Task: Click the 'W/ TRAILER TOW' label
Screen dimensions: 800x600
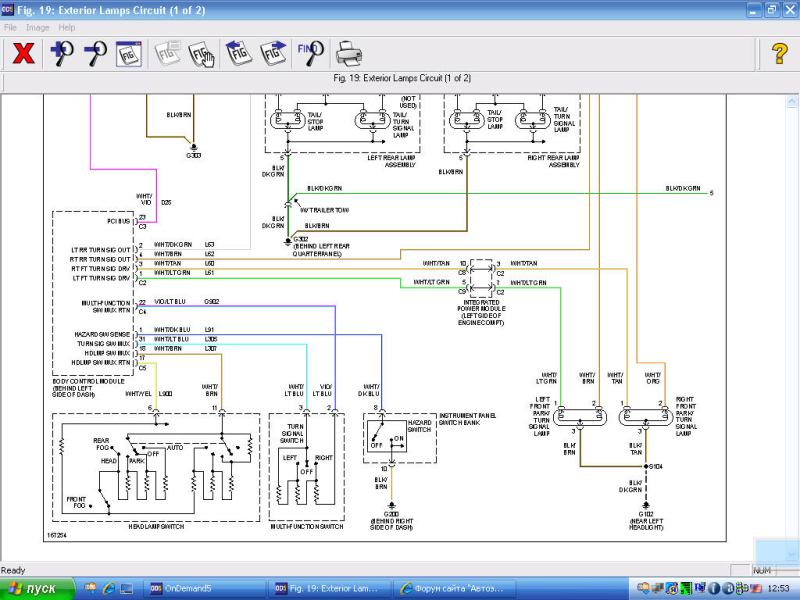Action: 324,210
